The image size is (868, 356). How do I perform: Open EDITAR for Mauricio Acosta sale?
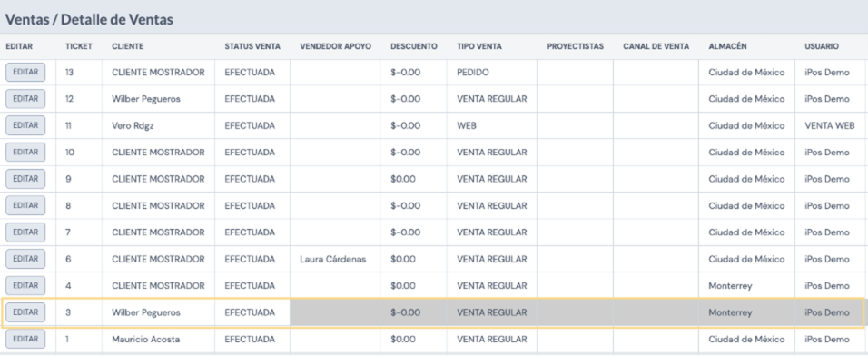point(25,339)
